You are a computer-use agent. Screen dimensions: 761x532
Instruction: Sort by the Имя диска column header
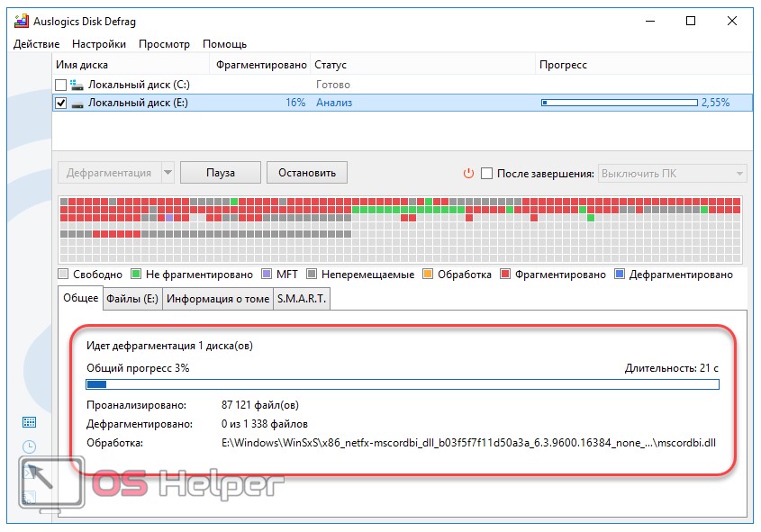tap(131, 65)
